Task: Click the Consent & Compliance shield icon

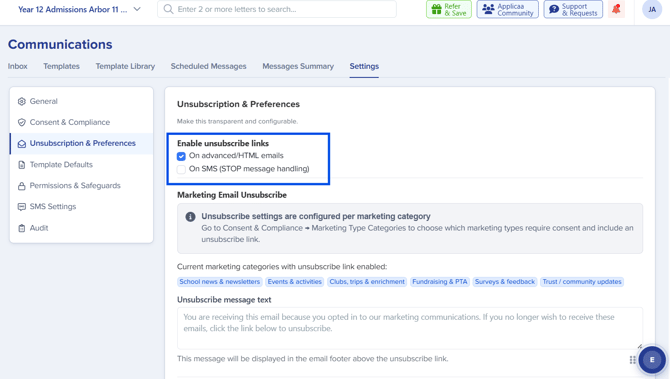Action: (x=22, y=122)
